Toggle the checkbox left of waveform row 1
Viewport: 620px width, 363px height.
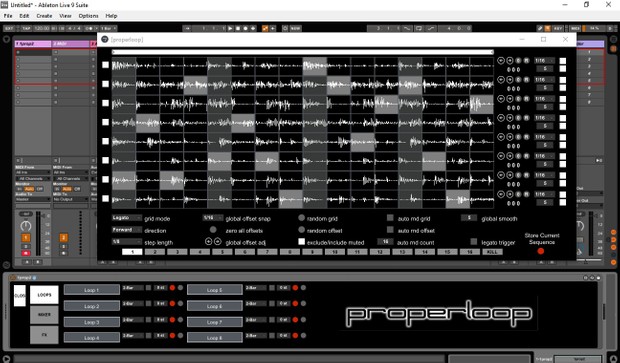(x=105, y=65)
